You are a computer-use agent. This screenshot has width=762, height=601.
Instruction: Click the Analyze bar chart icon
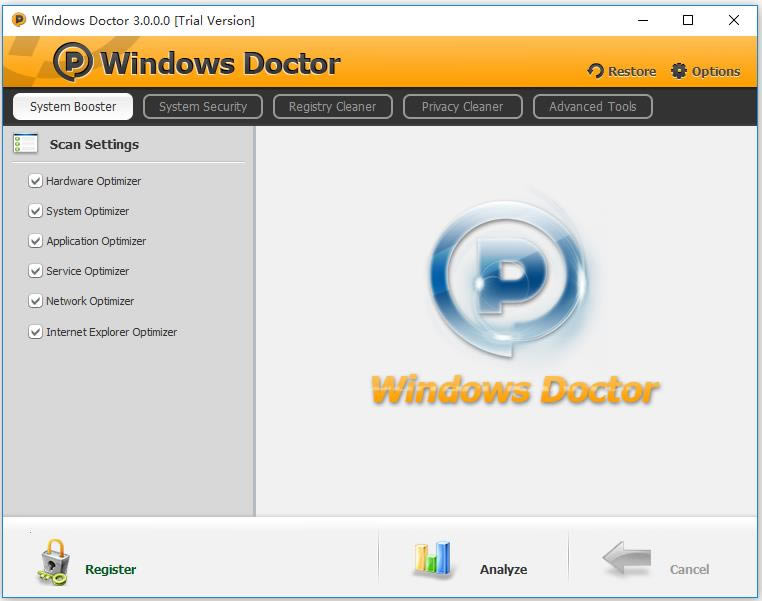(x=433, y=559)
